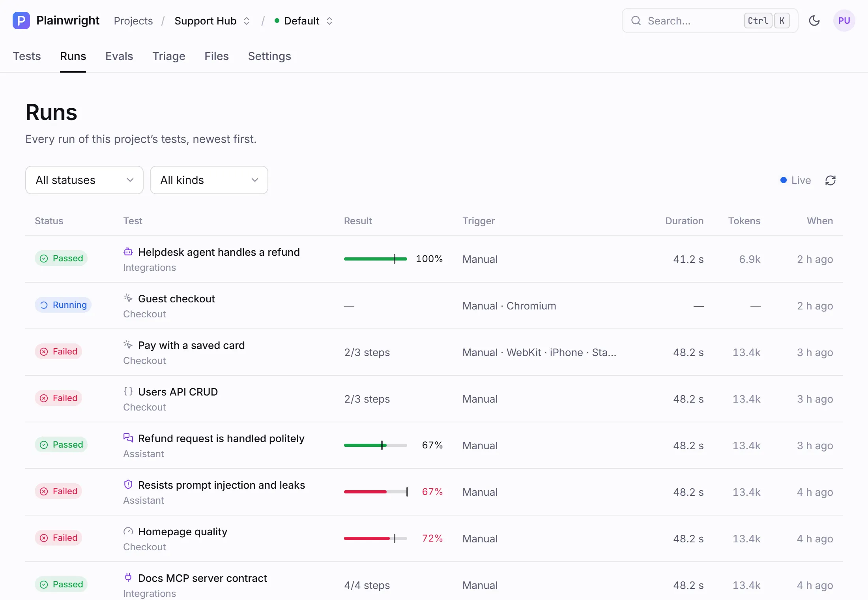Click the '6.9k' tokens value
This screenshot has height=600, width=868.
(x=750, y=259)
